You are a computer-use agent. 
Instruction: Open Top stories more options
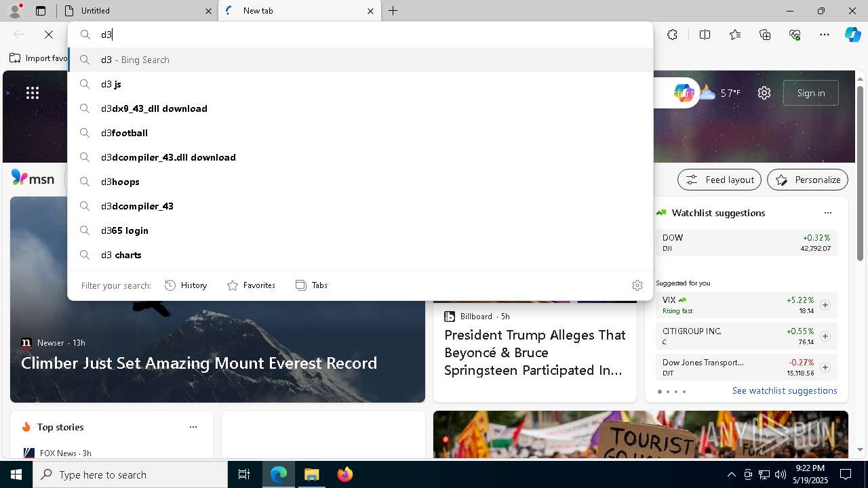point(193,427)
